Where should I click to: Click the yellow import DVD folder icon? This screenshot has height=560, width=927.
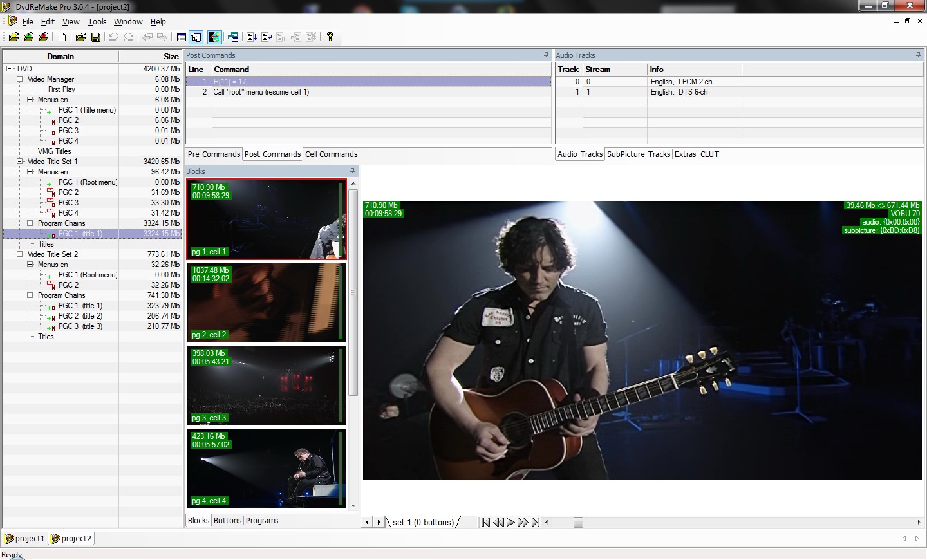click(x=14, y=37)
